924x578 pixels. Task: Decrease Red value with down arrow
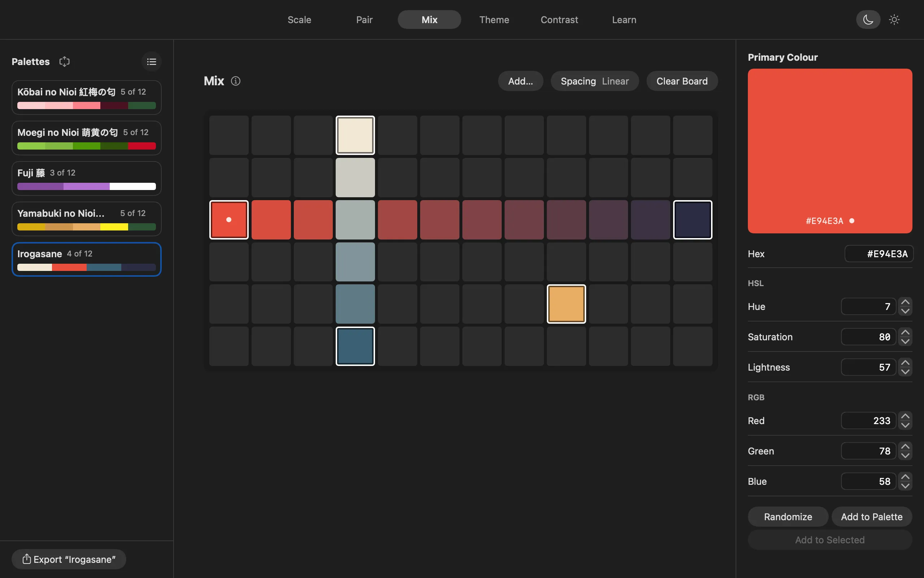pos(905,425)
